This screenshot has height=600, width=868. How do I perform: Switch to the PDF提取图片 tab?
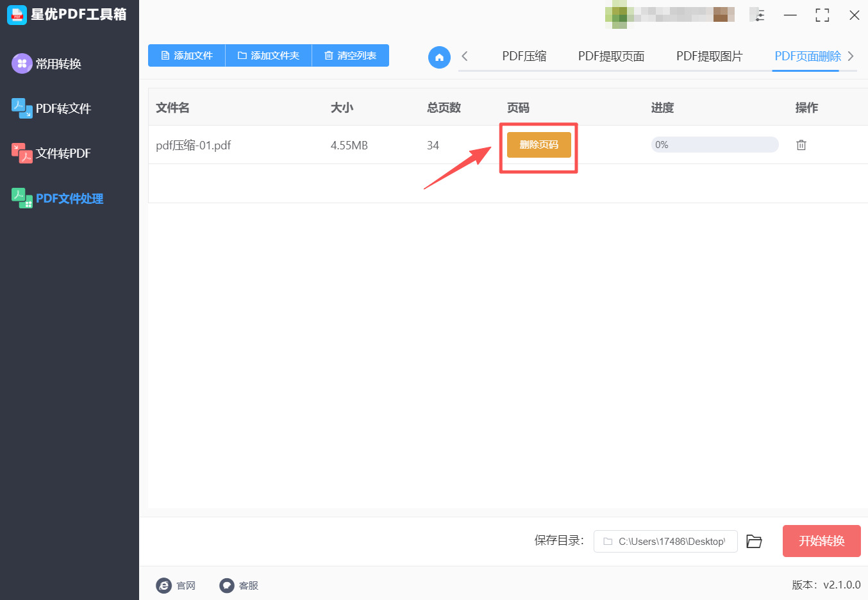(x=709, y=56)
